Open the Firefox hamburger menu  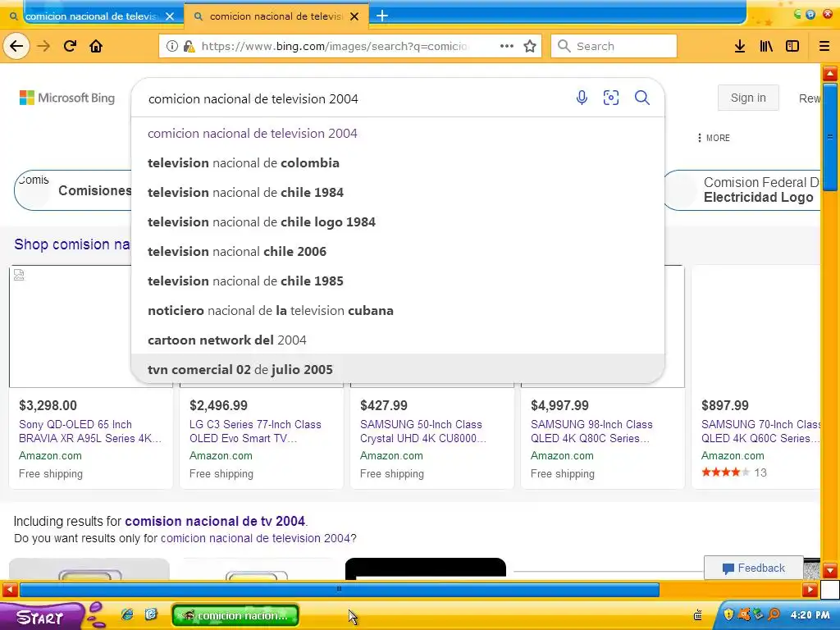(824, 46)
